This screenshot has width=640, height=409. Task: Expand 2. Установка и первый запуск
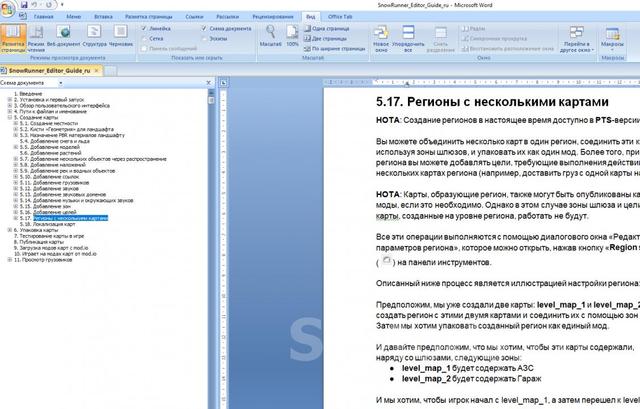(x=10, y=100)
